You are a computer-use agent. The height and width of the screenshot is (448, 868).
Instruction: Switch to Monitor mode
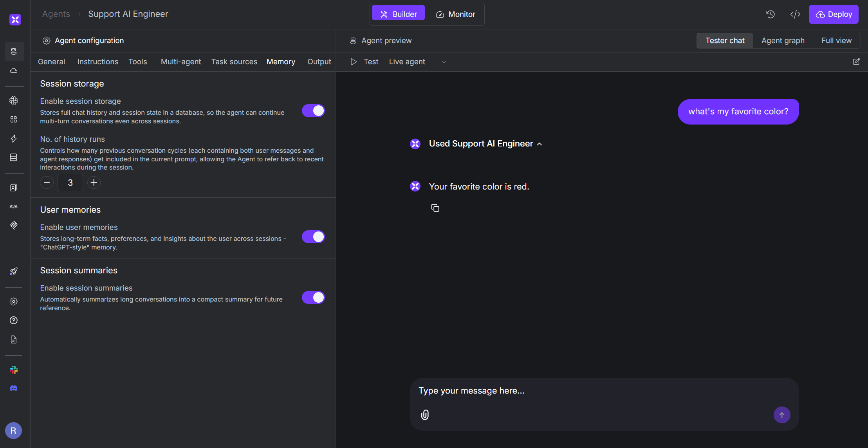[x=456, y=14]
